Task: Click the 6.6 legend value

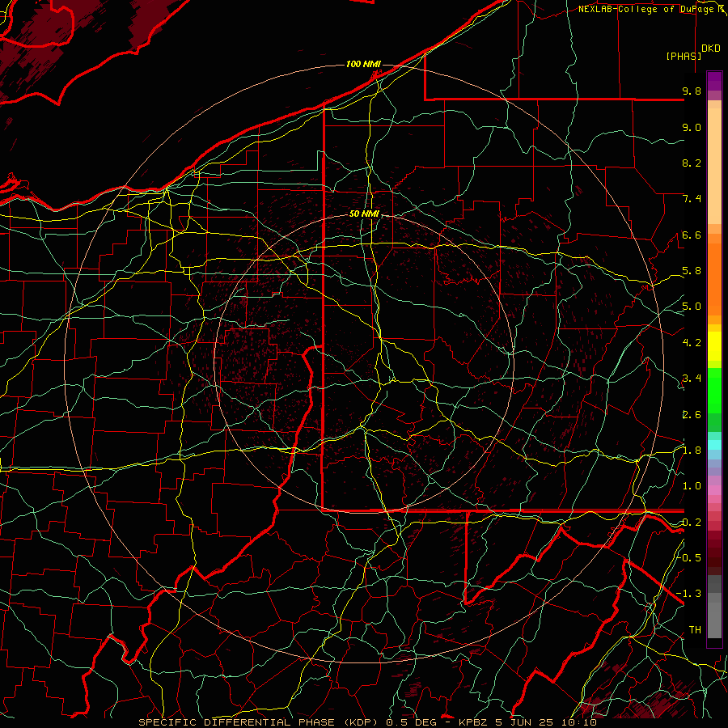Action: point(692,235)
